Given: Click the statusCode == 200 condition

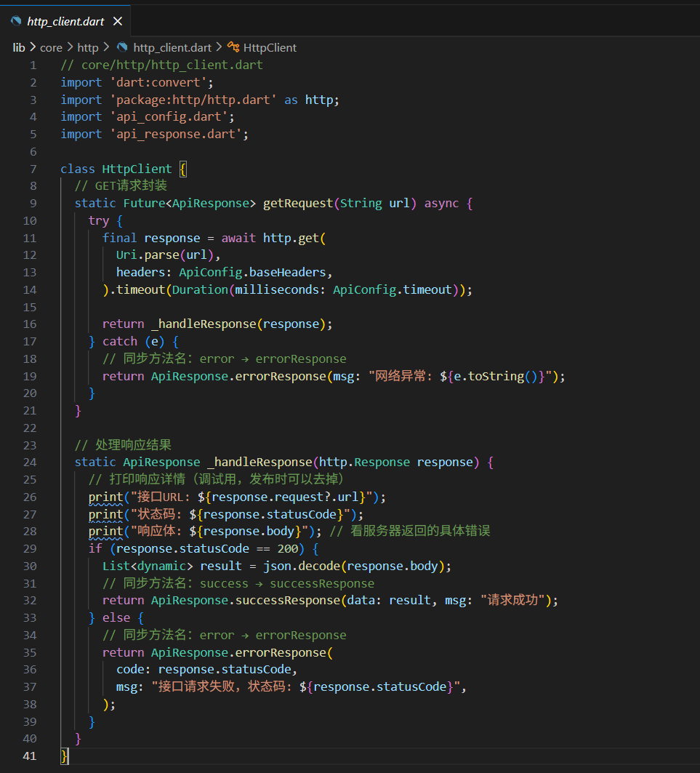Looking at the screenshot, I should 207,549.
